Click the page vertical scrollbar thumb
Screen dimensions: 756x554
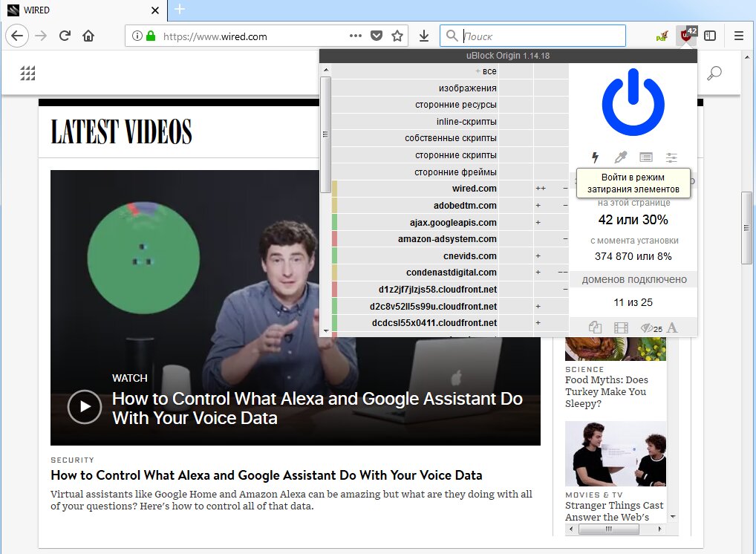747,228
